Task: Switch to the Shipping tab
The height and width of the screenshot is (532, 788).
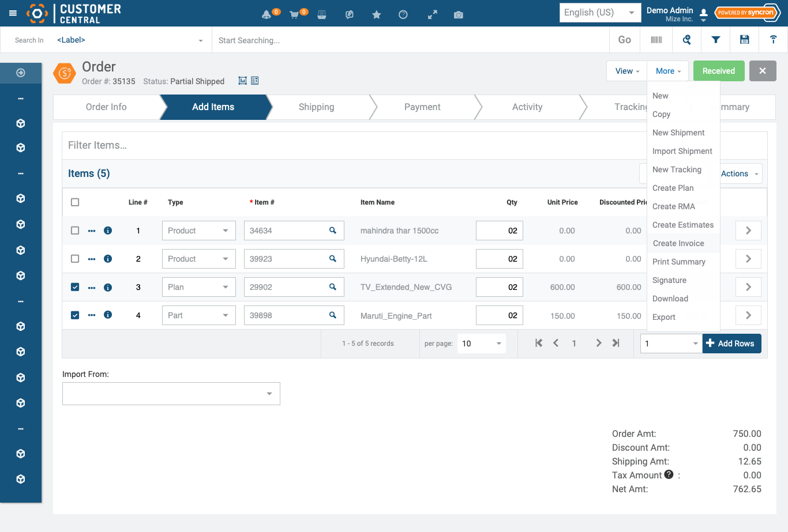Action: 317,107
